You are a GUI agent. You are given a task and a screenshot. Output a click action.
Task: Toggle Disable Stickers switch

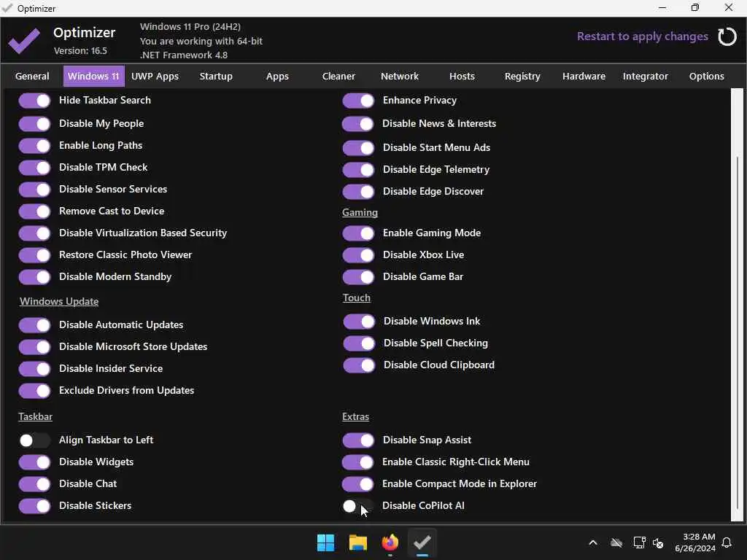pos(34,506)
